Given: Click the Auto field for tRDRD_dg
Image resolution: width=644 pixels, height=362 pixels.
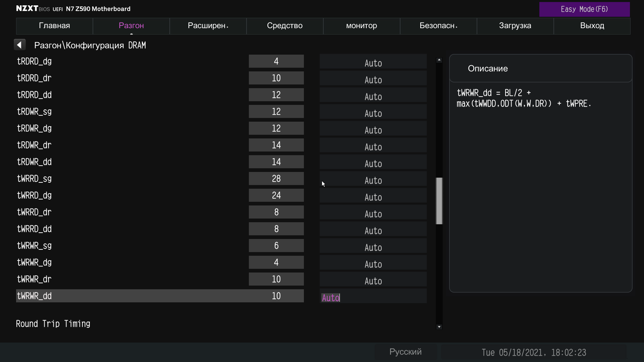Looking at the screenshot, I should click(373, 63).
